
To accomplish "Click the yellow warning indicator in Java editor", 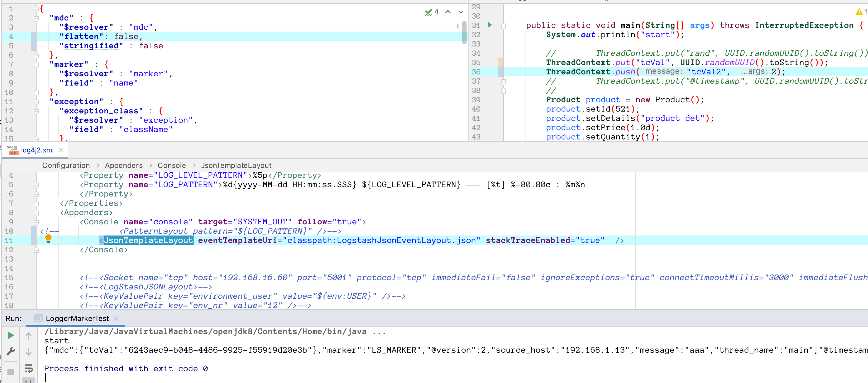I will click(859, 12).
